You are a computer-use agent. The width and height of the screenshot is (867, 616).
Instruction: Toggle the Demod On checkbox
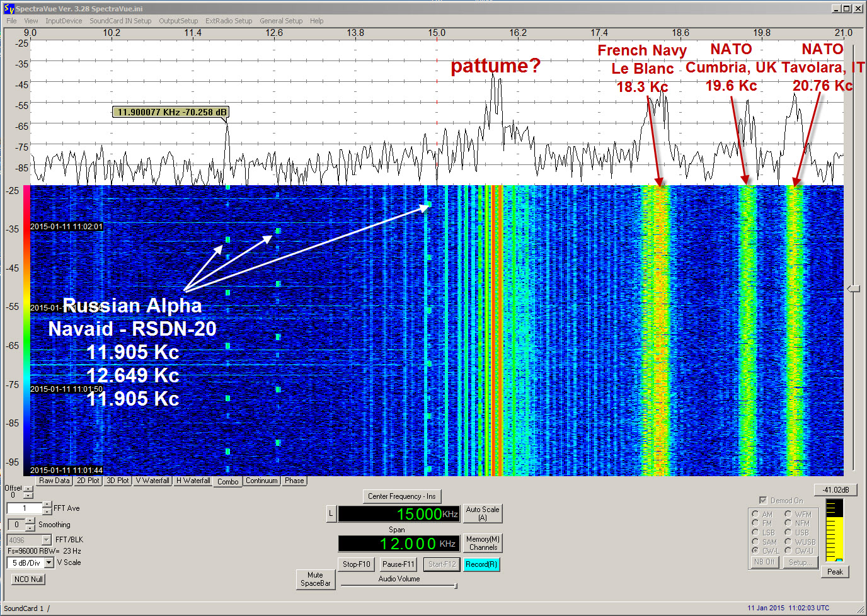[x=763, y=500]
